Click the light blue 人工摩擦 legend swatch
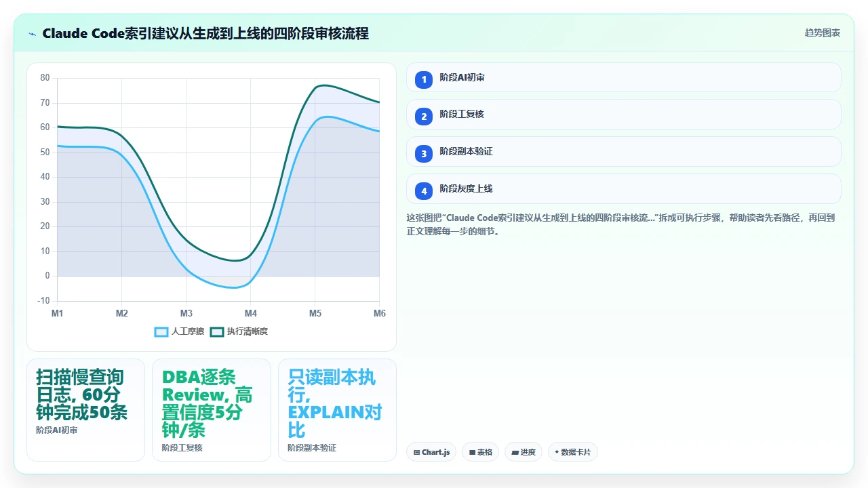 (x=161, y=331)
